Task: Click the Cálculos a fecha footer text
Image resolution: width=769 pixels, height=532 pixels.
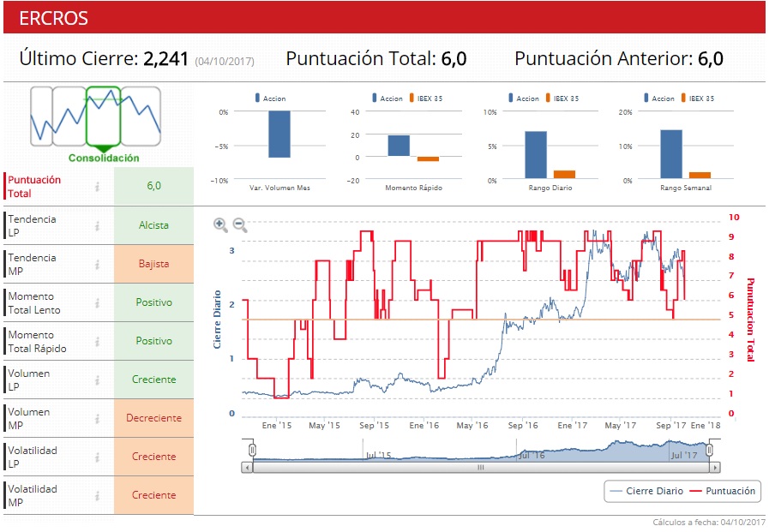Action: (x=709, y=523)
